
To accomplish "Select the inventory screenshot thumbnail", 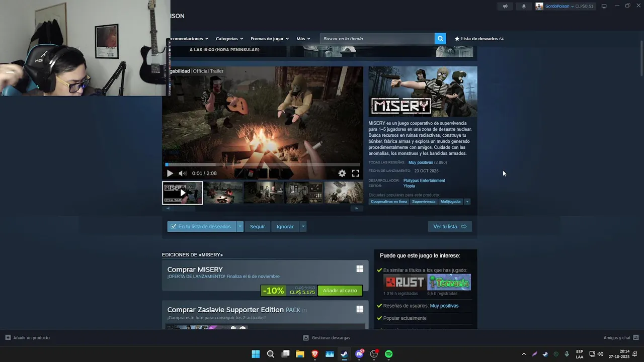I will [x=303, y=193].
